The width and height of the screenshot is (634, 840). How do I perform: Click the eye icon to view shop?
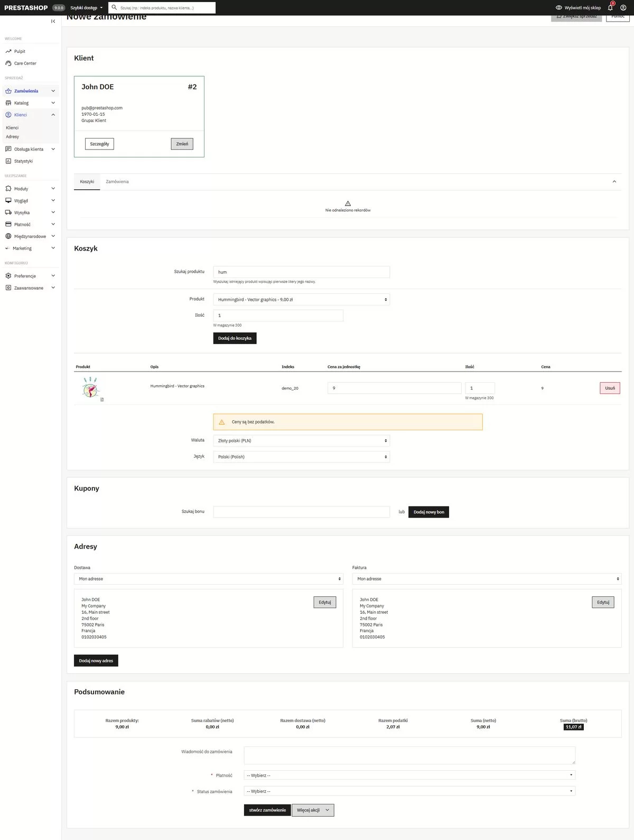tap(558, 8)
